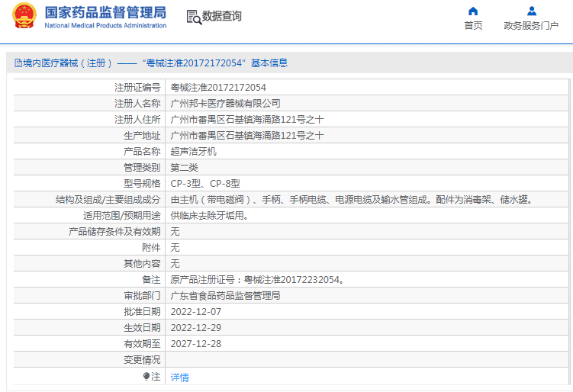Select approval date 2022-12-07
The image size is (573, 392).
point(196,312)
